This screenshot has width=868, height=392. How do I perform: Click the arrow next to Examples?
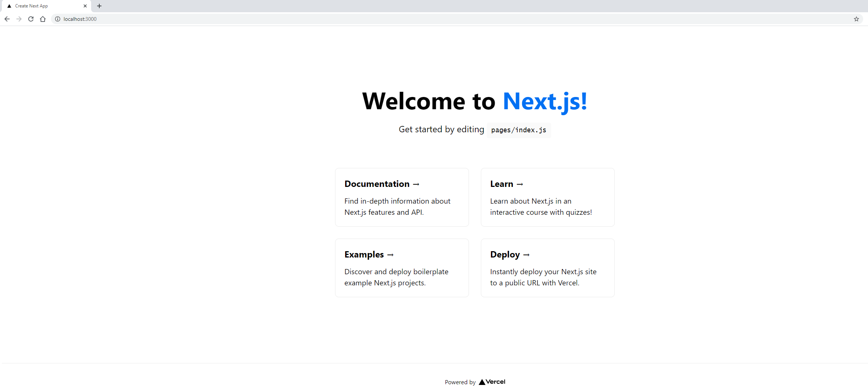390,255
